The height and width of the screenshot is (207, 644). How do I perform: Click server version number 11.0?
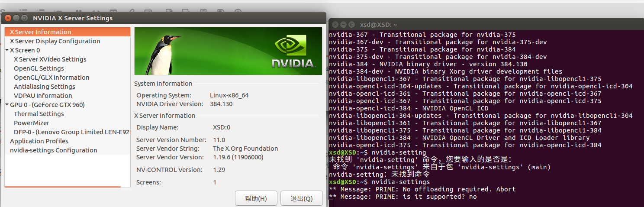(219, 140)
